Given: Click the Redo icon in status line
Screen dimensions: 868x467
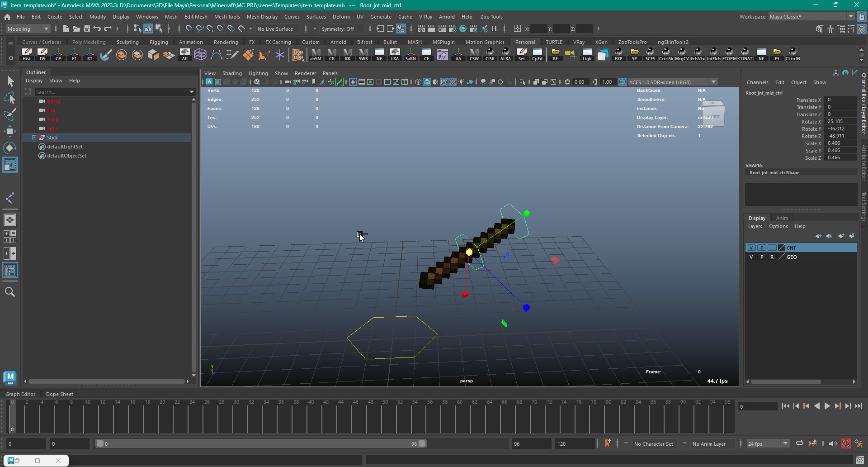Looking at the screenshot, I should pyautogui.click(x=108, y=29).
